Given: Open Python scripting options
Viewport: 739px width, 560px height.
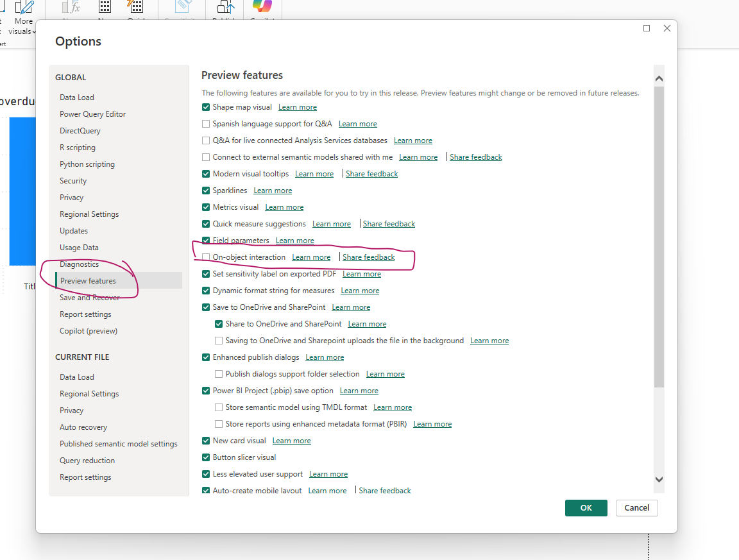Looking at the screenshot, I should click(x=87, y=164).
